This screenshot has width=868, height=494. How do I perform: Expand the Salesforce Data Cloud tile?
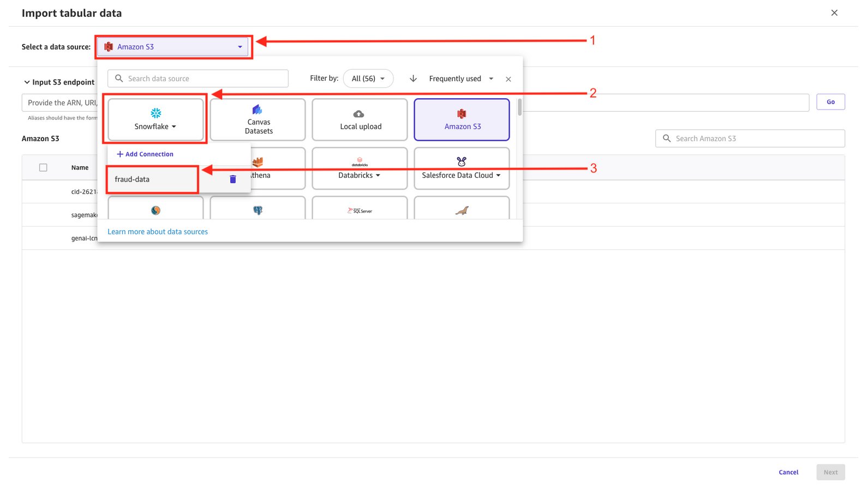tap(462, 168)
